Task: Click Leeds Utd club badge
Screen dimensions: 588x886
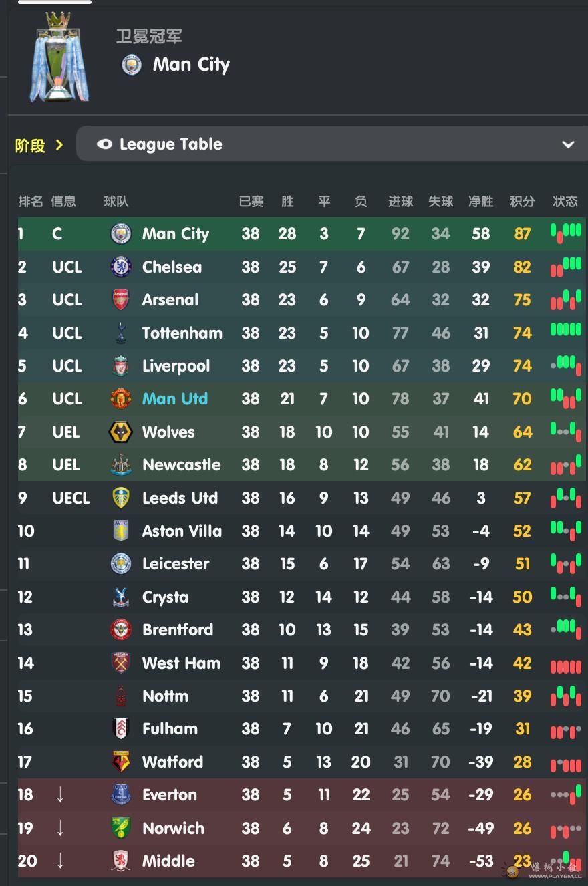Action: 121,498
